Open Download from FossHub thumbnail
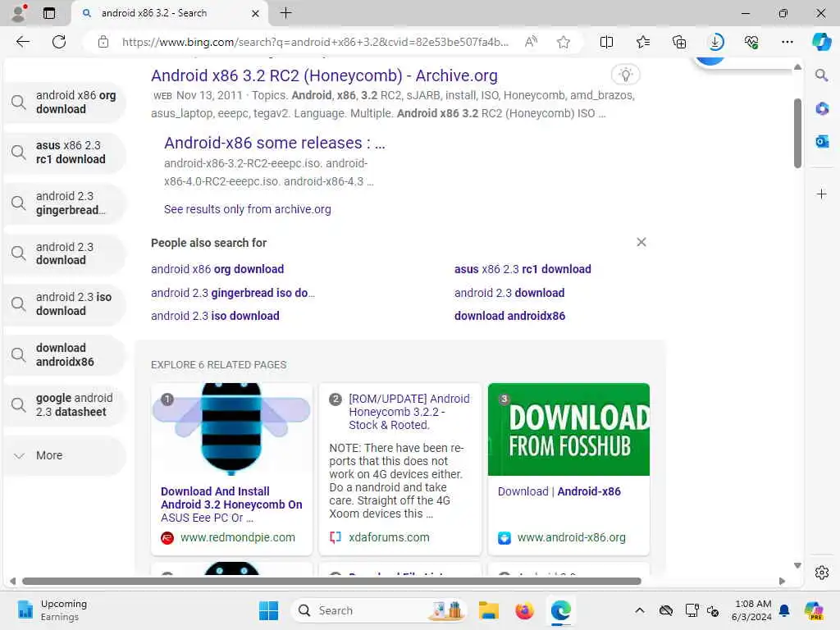The width and height of the screenshot is (840, 630). click(568, 429)
